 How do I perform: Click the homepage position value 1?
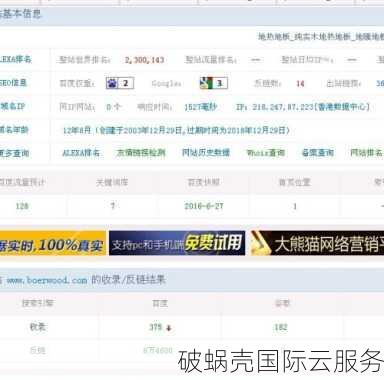(x=295, y=207)
